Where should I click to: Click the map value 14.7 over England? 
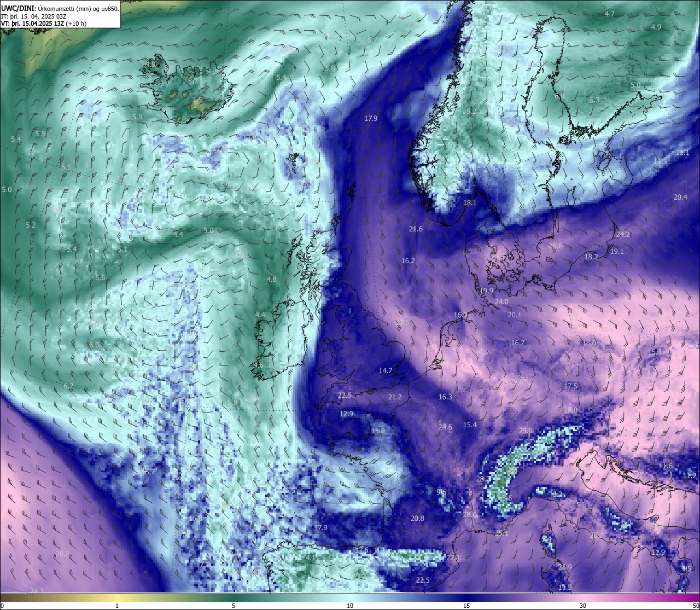386,370
